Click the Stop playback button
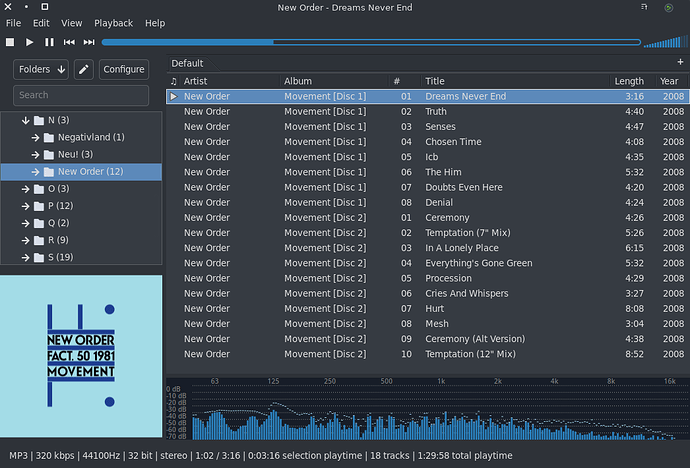The image size is (690, 468). tap(10, 42)
